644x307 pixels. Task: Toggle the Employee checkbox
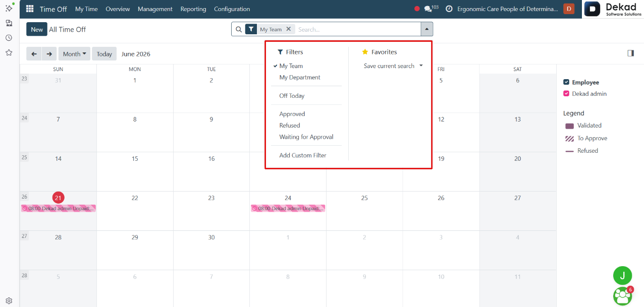[x=566, y=82]
